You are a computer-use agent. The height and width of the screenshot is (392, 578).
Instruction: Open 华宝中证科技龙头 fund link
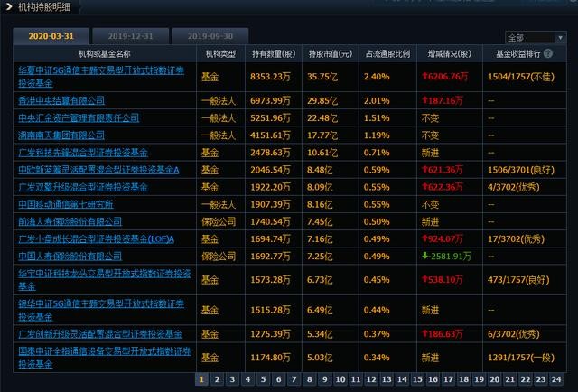click(105, 279)
